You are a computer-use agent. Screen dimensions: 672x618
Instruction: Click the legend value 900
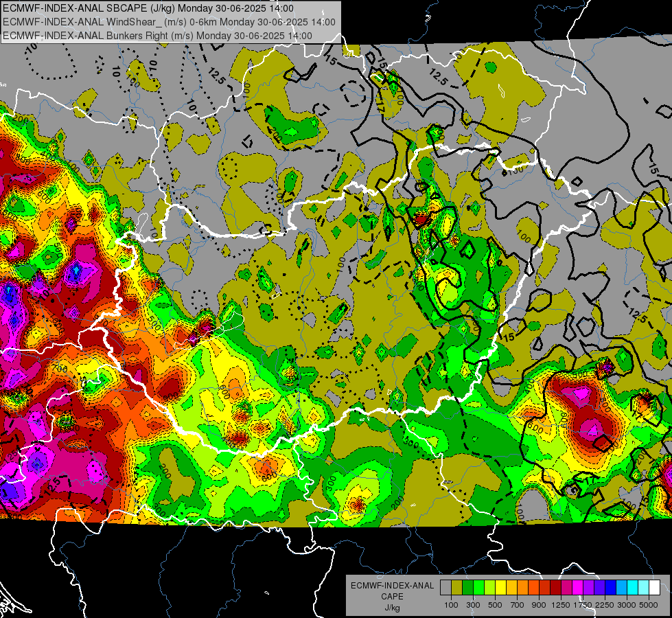point(539,605)
